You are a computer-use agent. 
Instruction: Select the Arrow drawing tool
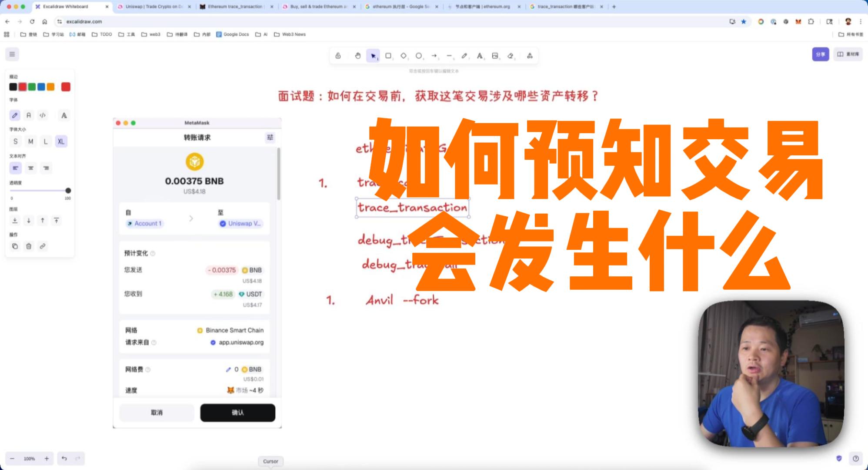click(434, 56)
